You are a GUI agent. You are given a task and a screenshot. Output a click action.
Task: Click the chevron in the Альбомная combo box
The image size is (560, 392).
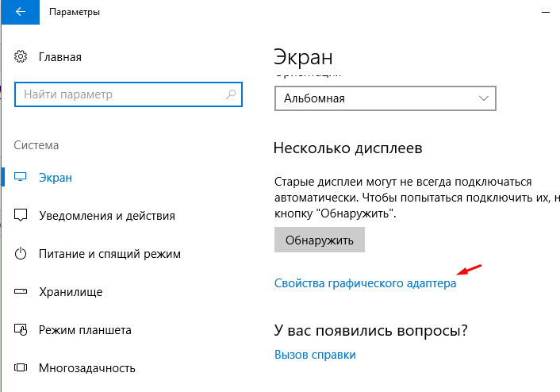(484, 98)
